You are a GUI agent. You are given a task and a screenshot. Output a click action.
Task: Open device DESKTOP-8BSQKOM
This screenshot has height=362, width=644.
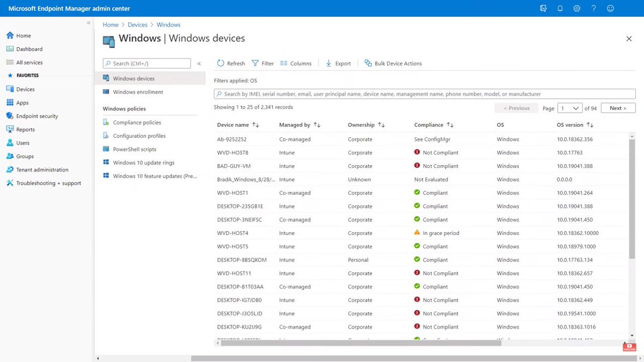click(x=242, y=260)
